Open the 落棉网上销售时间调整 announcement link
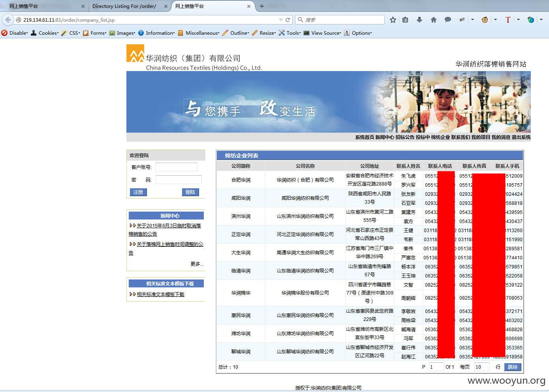 (x=166, y=248)
